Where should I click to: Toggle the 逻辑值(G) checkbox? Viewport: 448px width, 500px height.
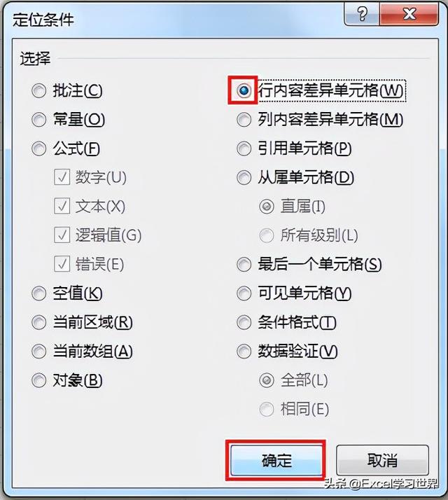tap(62, 235)
